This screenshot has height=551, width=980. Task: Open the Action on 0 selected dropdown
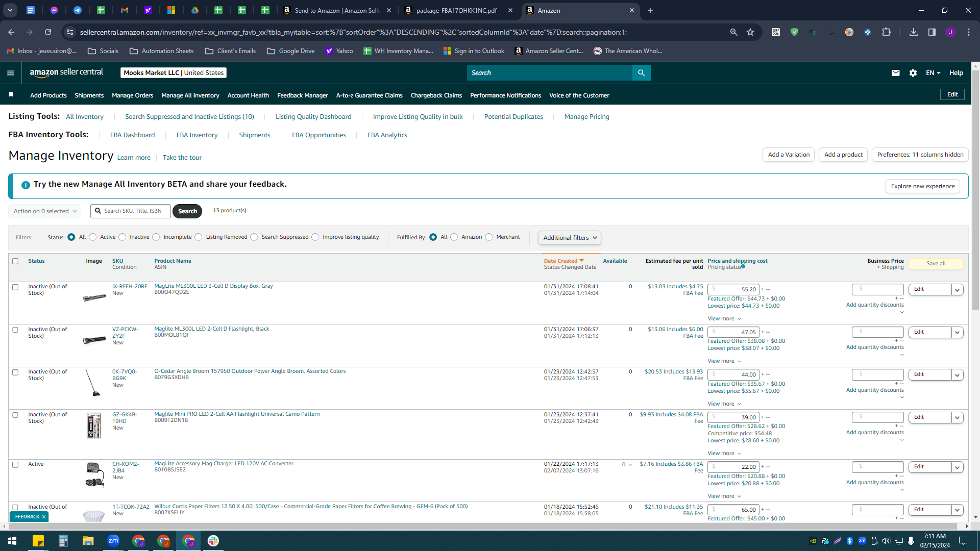coord(45,211)
